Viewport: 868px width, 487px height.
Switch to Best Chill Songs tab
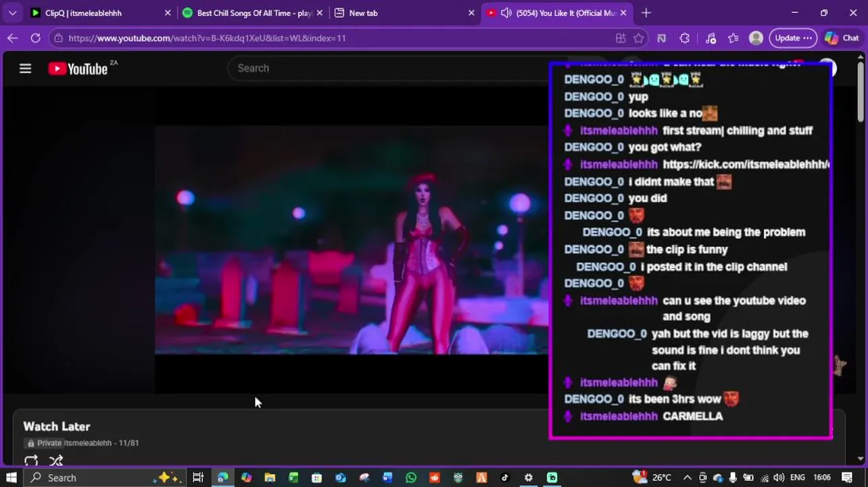tap(254, 13)
